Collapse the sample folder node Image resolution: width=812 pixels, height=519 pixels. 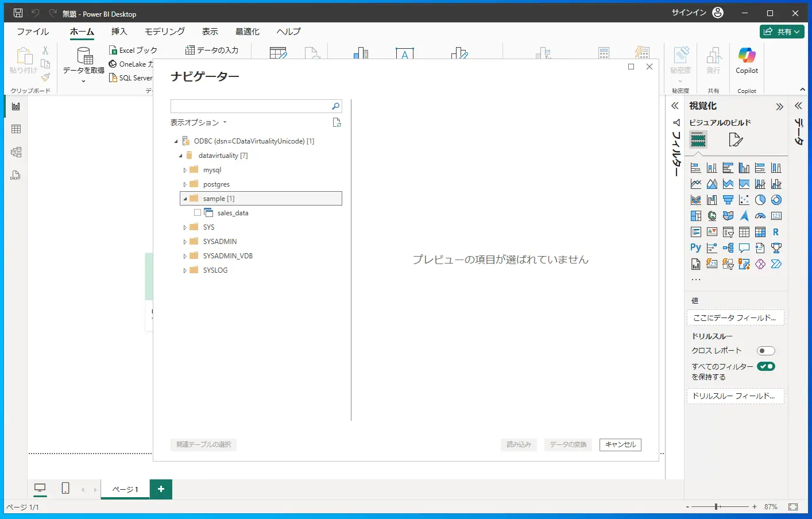[x=185, y=199]
